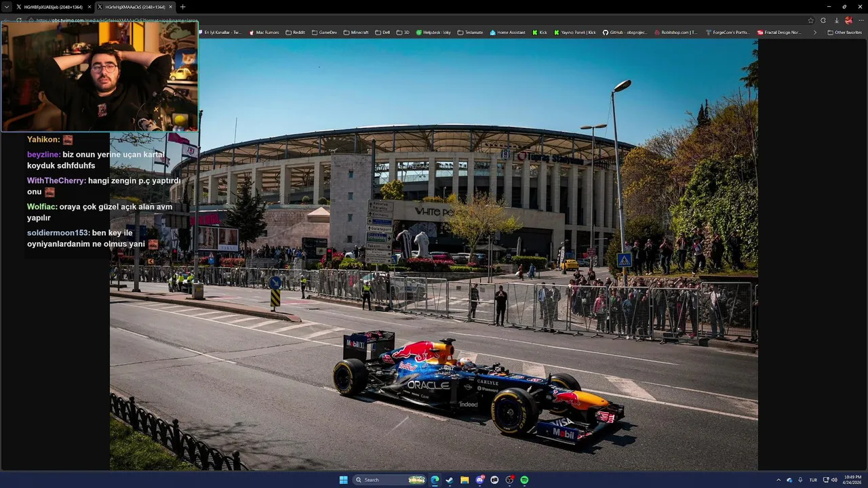Click the taskbar Search box

(390, 480)
